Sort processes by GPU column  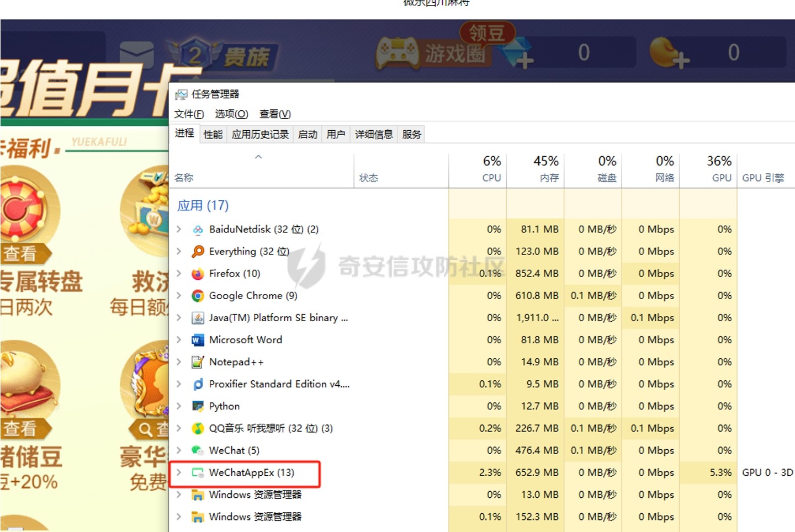point(708,170)
